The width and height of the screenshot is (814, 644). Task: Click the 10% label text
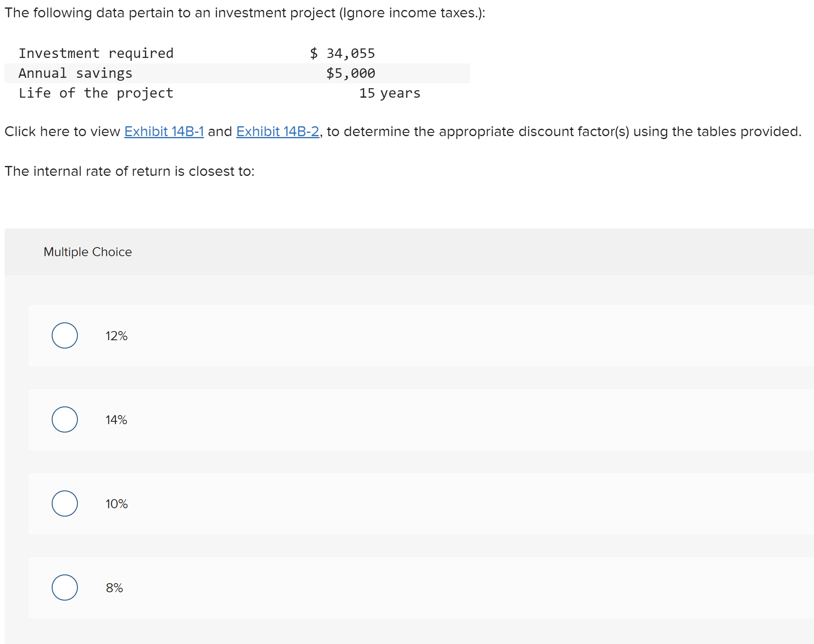pyautogui.click(x=116, y=504)
